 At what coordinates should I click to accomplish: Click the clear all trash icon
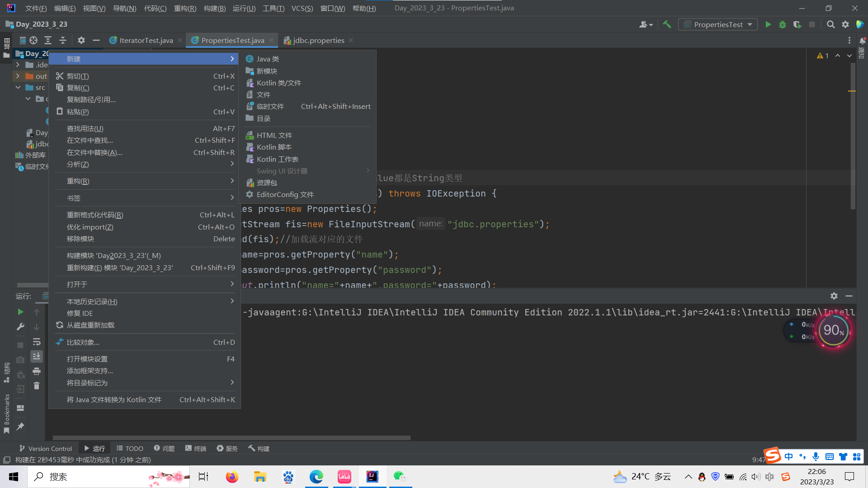pyautogui.click(x=37, y=386)
